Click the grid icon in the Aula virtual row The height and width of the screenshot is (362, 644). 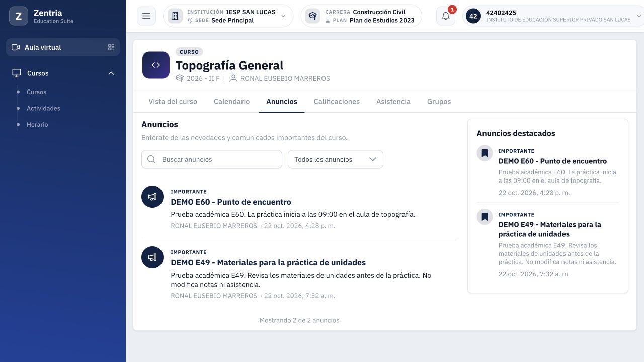click(111, 47)
